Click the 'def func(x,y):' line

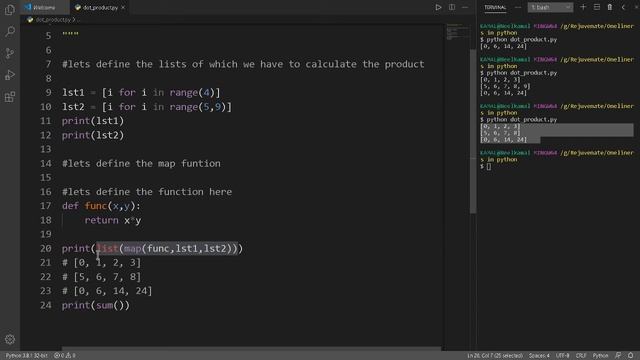click(x=101, y=206)
